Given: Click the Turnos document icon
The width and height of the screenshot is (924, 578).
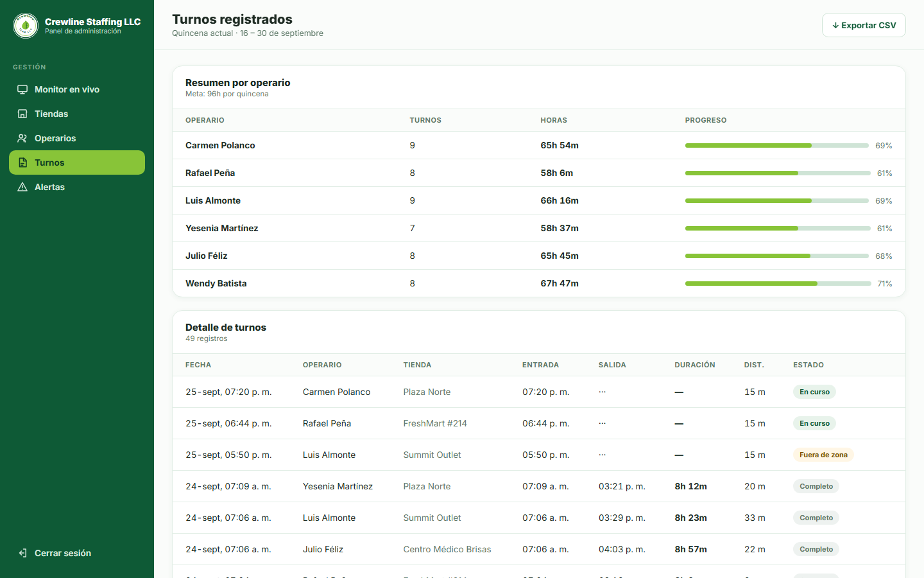Looking at the screenshot, I should (22, 162).
